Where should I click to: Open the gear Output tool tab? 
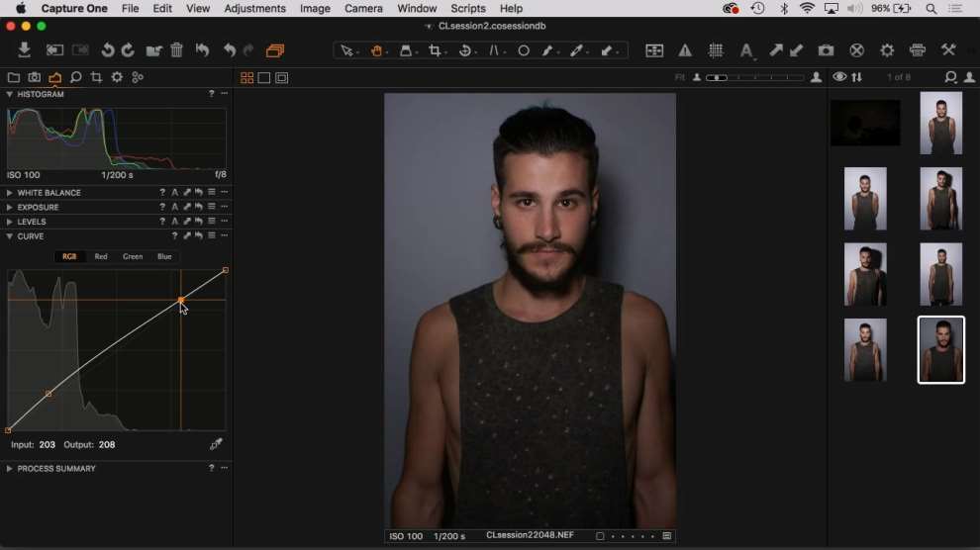coord(117,77)
